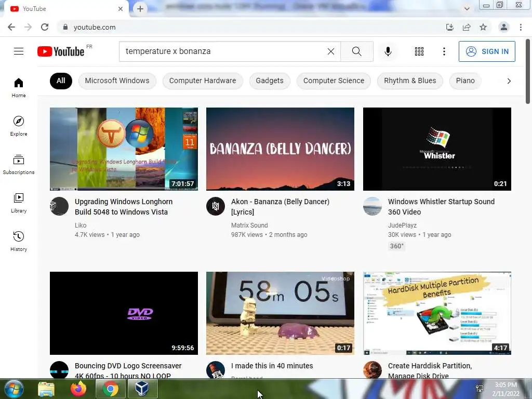Select the Gadgets chip
The width and height of the screenshot is (532, 399).
coord(270,81)
